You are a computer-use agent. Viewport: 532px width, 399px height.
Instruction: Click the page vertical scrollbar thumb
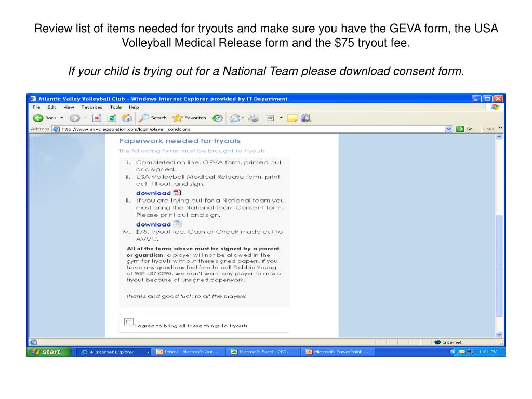pyautogui.click(x=499, y=265)
